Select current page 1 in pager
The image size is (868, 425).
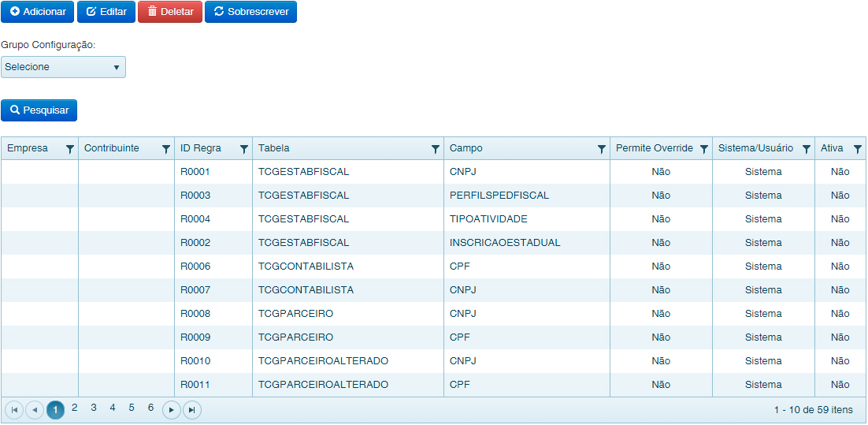[55, 410]
